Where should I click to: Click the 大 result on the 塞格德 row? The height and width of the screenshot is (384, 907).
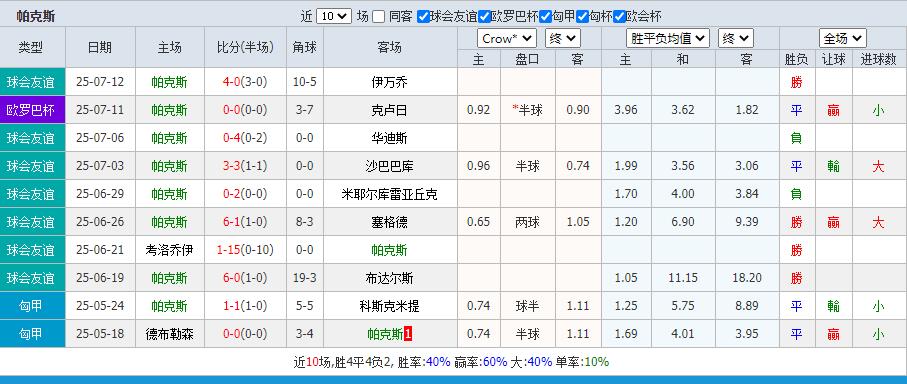pos(878,222)
